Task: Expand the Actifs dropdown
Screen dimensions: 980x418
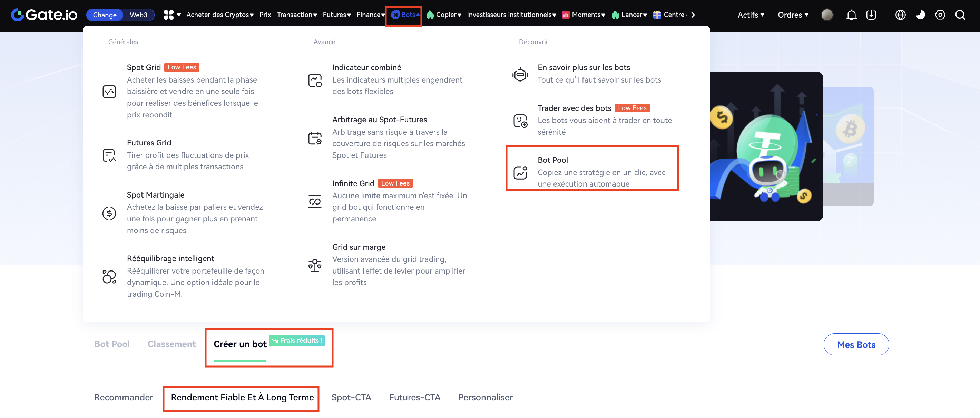Action: [x=751, y=15]
